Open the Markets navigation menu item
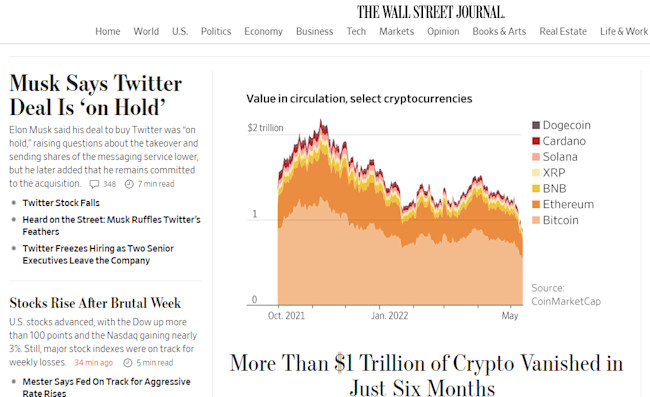The width and height of the screenshot is (650, 397). 396,31
